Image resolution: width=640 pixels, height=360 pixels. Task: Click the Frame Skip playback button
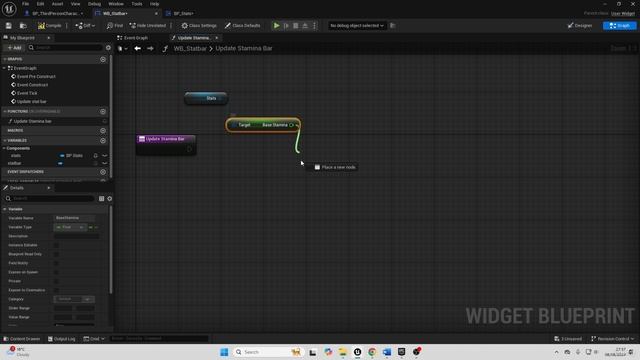(286, 26)
